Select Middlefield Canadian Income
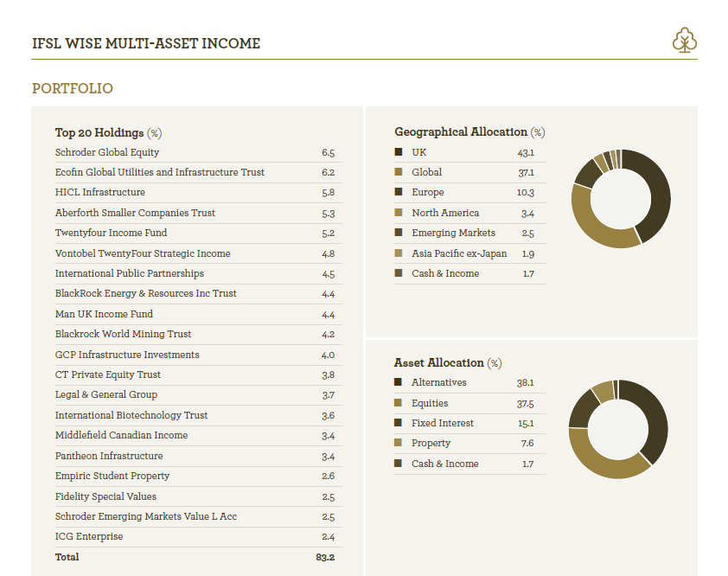This screenshot has height=576, width=728. (x=198, y=435)
